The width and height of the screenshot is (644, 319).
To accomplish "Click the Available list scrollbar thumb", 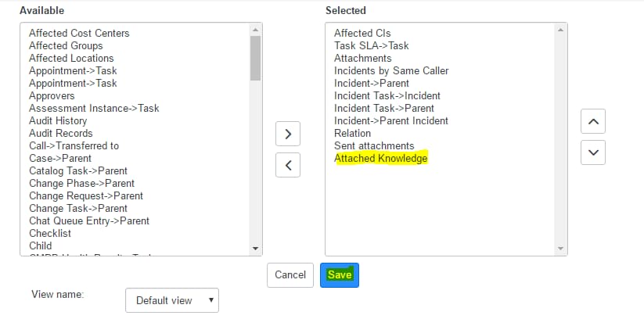I will pos(255,58).
